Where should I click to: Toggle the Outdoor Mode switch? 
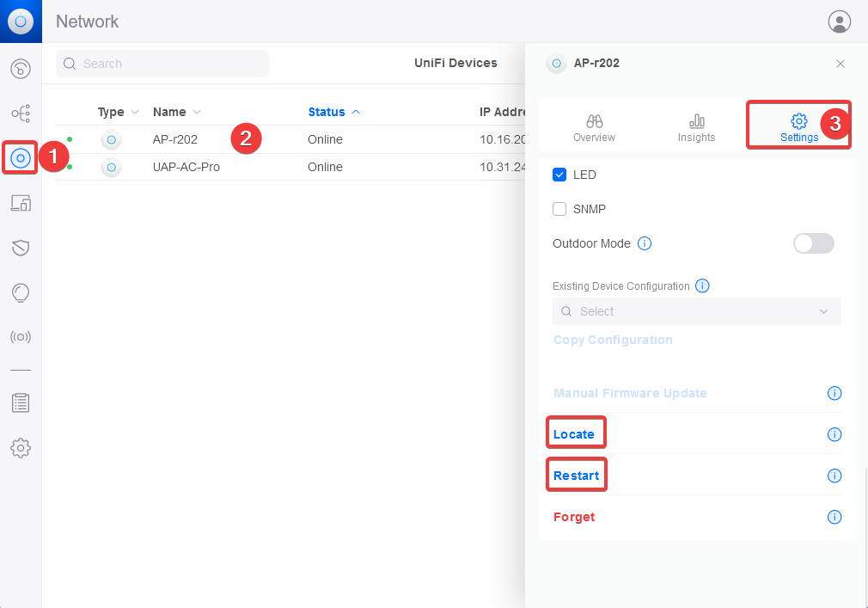pyautogui.click(x=814, y=243)
